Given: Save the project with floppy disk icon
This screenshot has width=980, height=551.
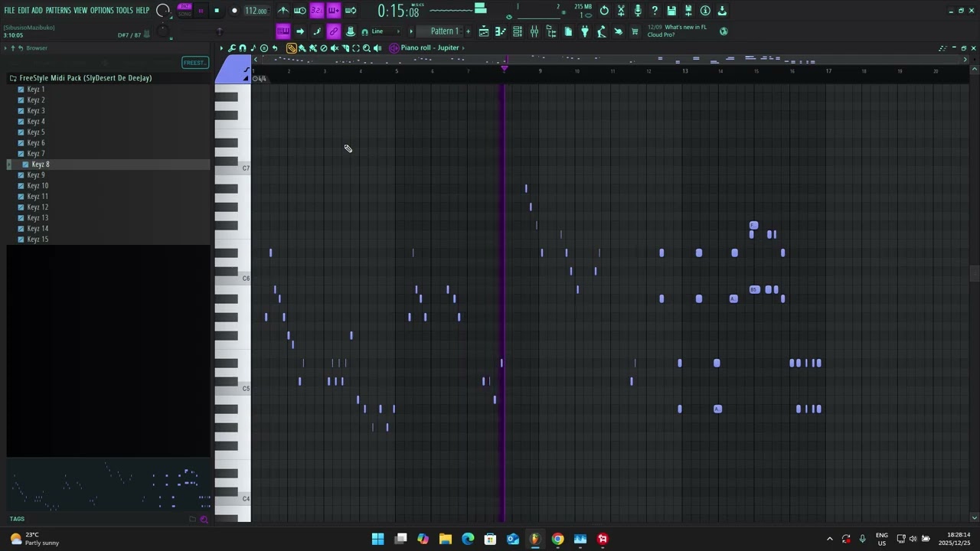Looking at the screenshot, I should pyautogui.click(x=671, y=11).
